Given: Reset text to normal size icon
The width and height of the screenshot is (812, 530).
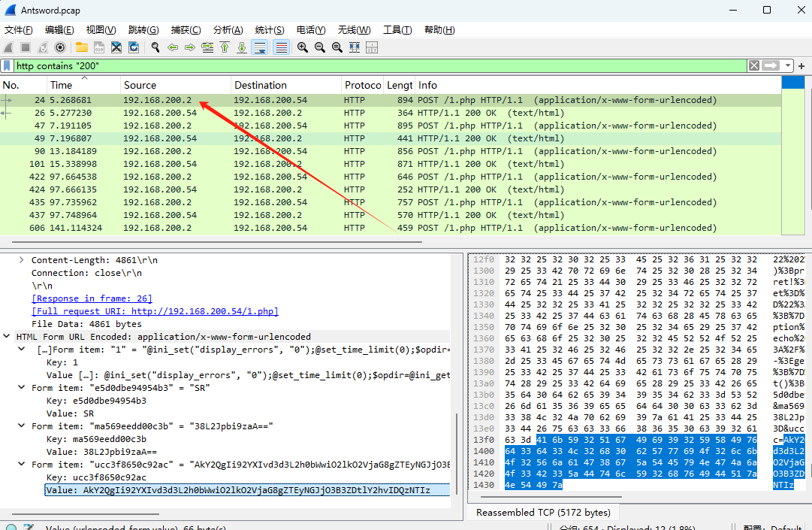Looking at the screenshot, I should (x=337, y=47).
